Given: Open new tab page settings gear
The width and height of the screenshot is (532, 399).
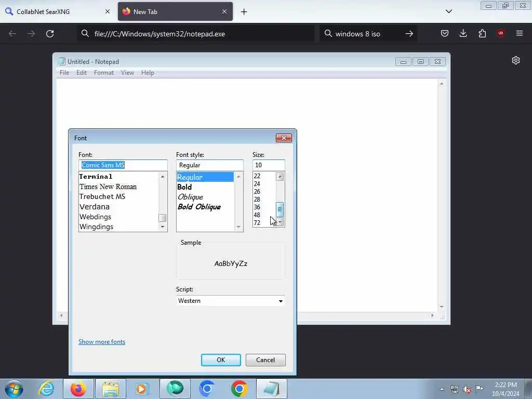Looking at the screenshot, I should click(x=516, y=60).
